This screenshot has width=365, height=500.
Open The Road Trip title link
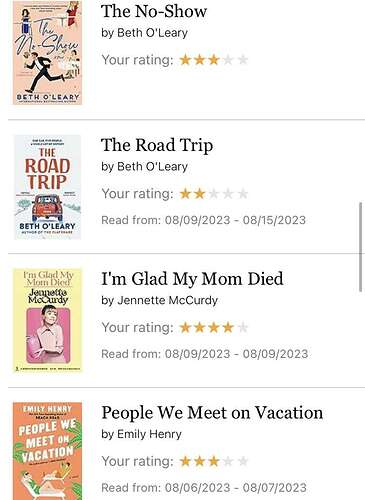coord(157,145)
